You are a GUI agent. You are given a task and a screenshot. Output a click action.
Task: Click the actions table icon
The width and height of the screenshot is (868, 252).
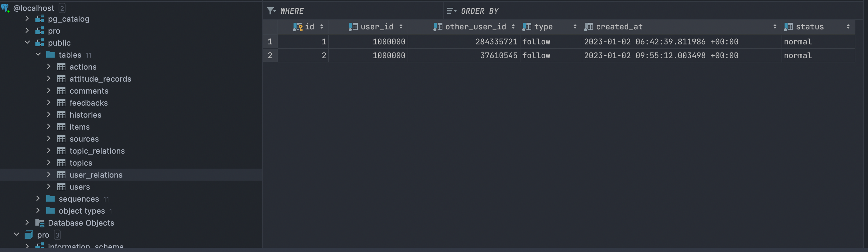(x=61, y=67)
